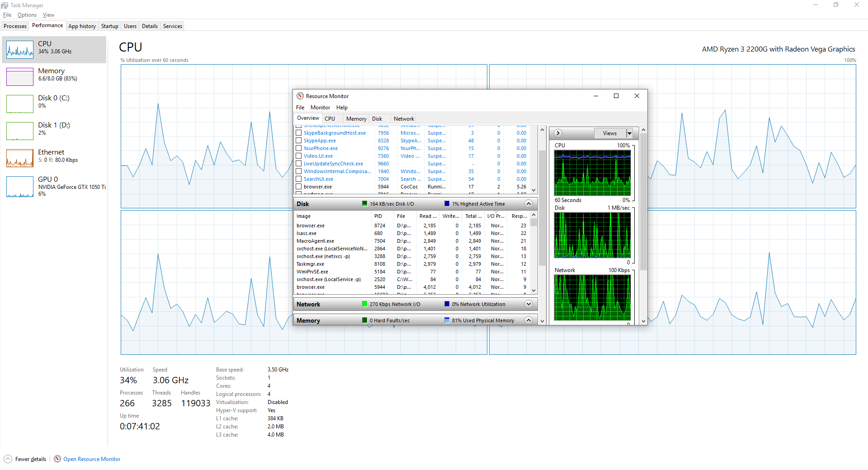Open Resource Monitor File menu

click(x=300, y=108)
